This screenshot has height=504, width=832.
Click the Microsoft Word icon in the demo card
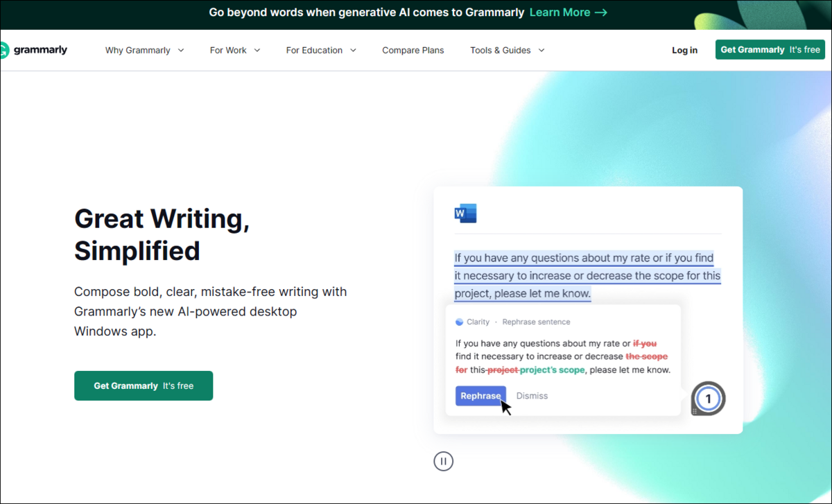point(465,214)
